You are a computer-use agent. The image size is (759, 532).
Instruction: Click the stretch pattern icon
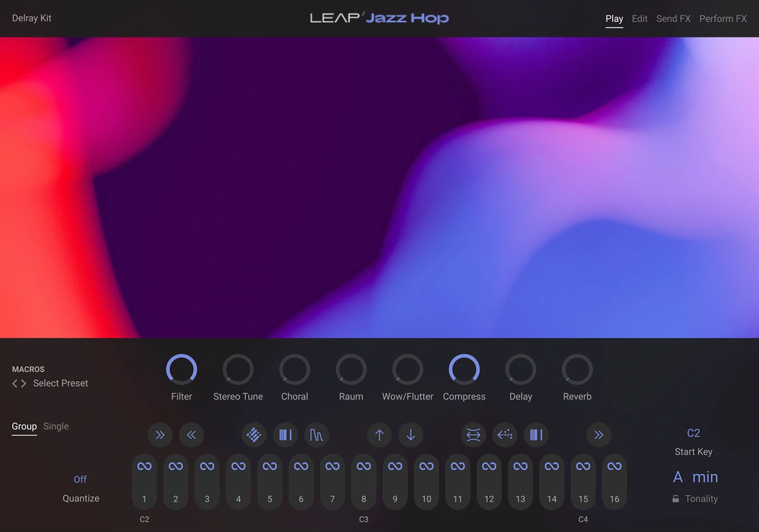(x=473, y=435)
